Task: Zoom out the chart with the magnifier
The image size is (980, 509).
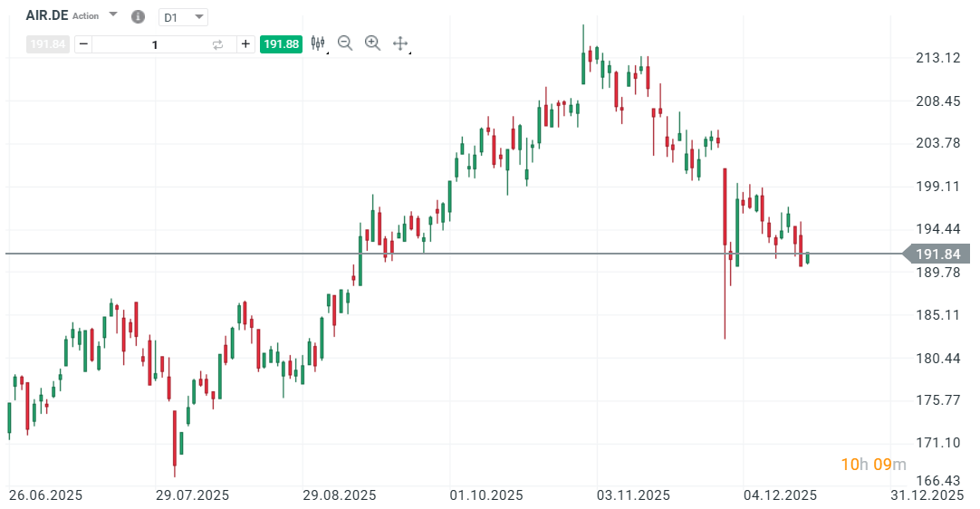Action: click(344, 43)
